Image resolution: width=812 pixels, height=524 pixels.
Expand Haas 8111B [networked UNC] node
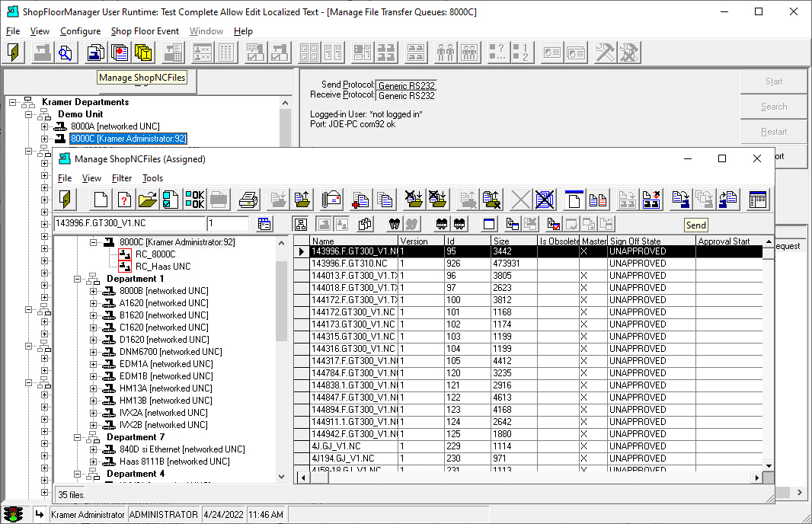point(93,462)
